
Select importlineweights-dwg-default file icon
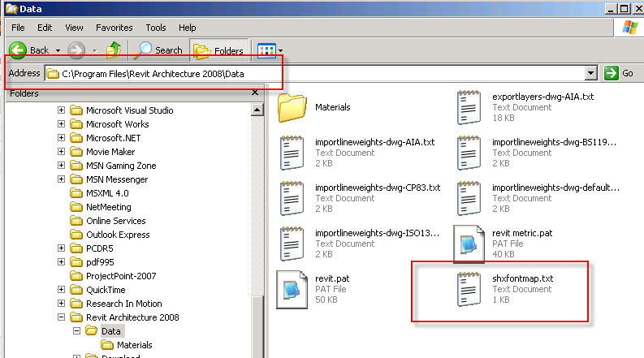tap(469, 198)
